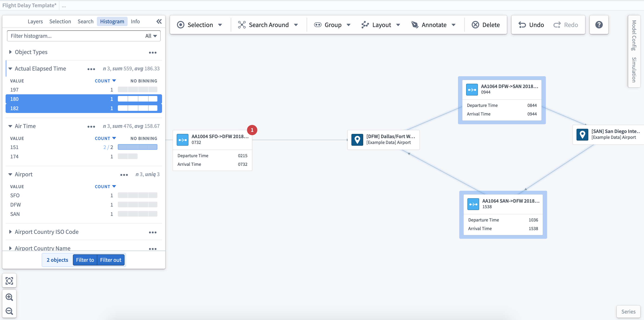This screenshot has width=644, height=320.
Task: Collapse the Airport section
Action: click(x=10, y=174)
